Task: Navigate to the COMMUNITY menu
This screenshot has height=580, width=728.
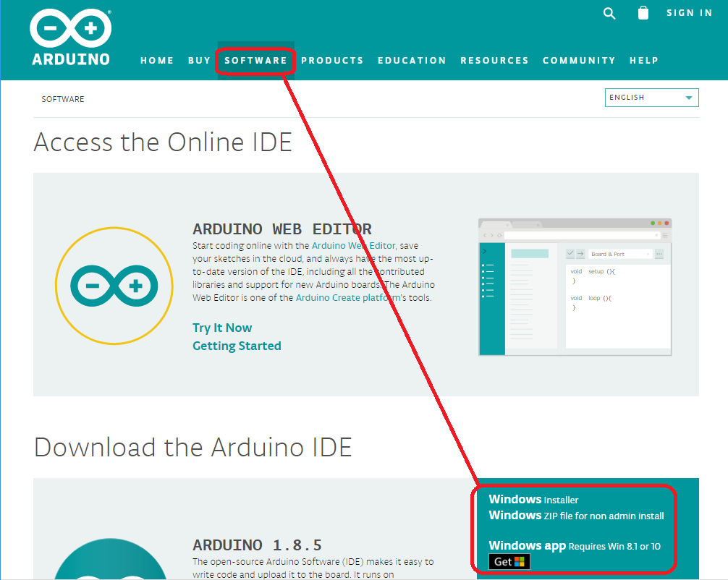Action: (x=579, y=61)
